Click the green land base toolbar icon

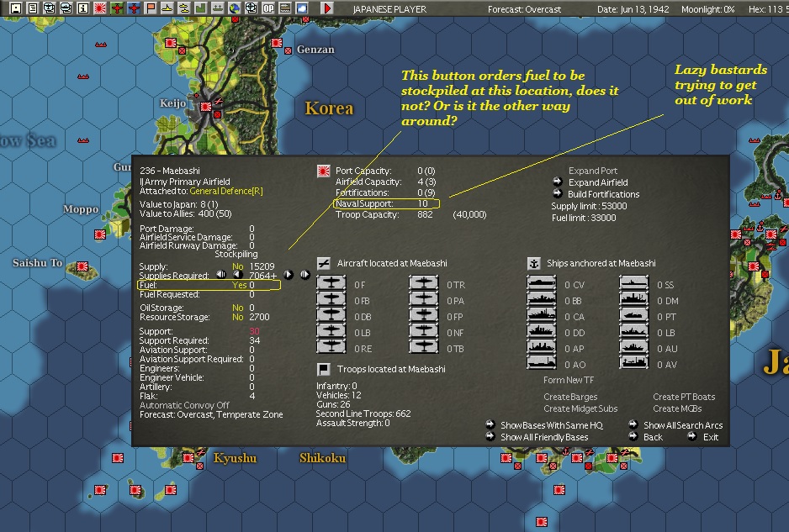[x=201, y=8]
